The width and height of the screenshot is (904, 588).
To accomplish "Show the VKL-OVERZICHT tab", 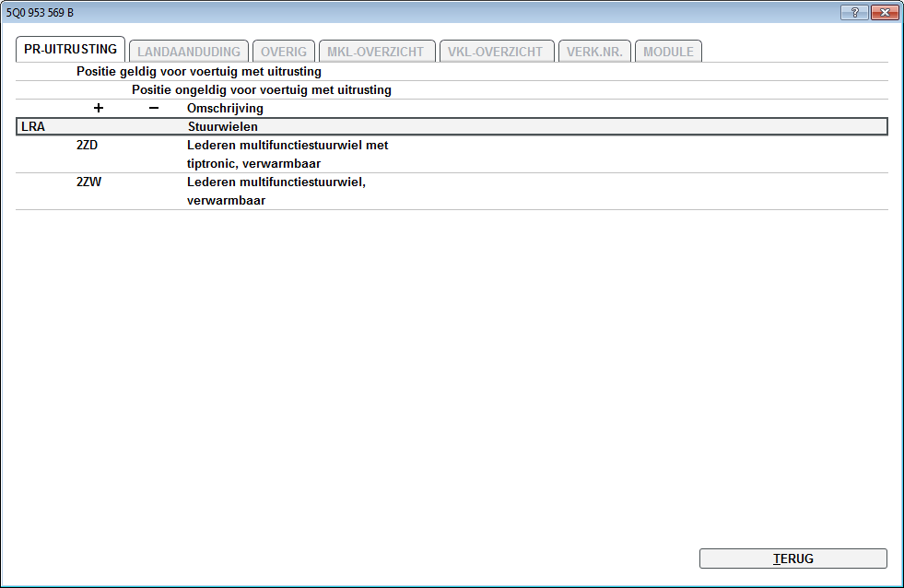I will 497,52.
